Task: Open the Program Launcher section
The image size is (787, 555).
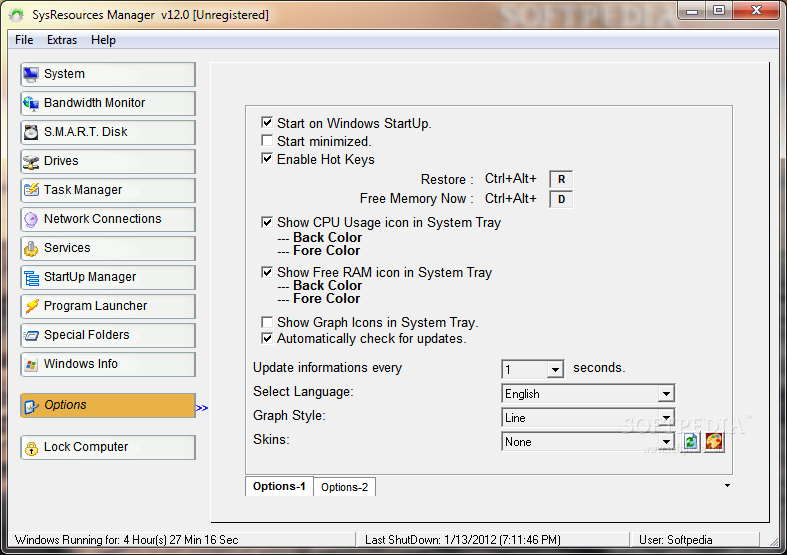Action: pyautogui.click(x=108, y=306)
